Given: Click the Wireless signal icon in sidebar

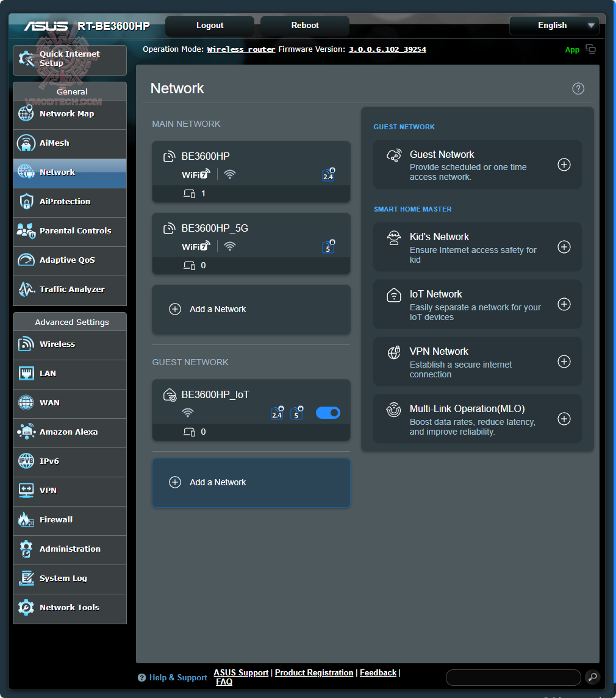Looking at the screenshot, I should click(26, 344).
